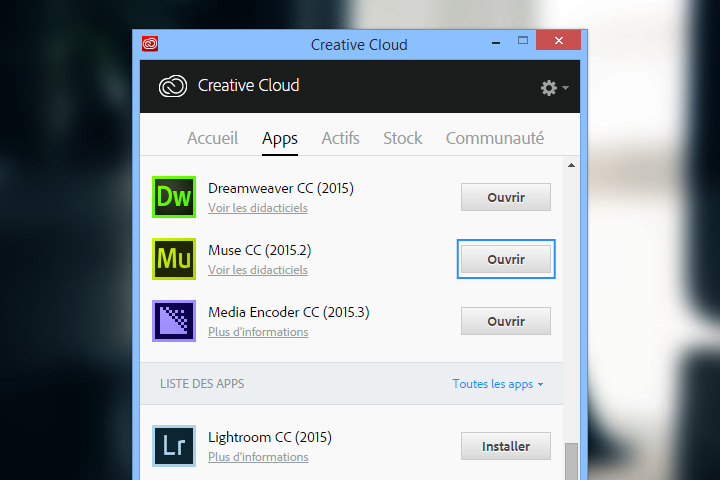The image size is (720, 480).
Task: Click the Dreamweaver CC app icon
Action: click(174, 197)
